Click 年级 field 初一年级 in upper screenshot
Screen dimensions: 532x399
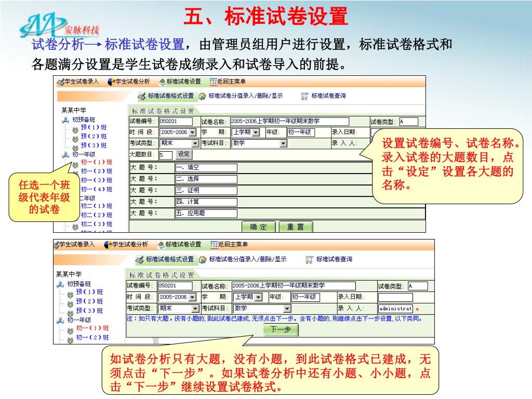coord(301,132)
